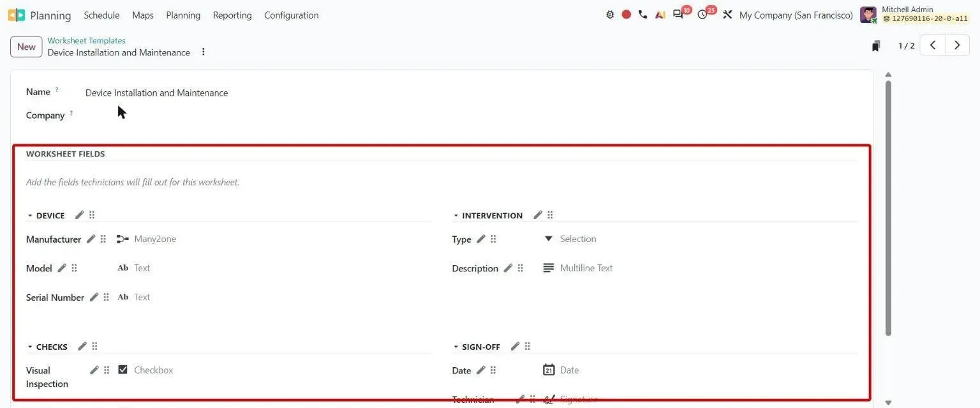Image resolution: width=980 pixels, height=408 pixels.
Task: Toggle the Visual Inspection checkbox
Action: pyautogui.click(x=123, y=370)
